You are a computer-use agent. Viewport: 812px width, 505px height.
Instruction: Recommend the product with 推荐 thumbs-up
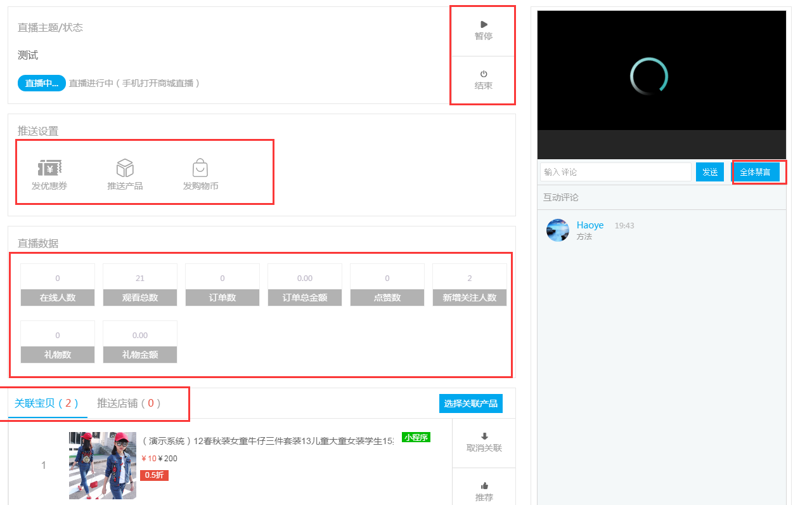click(484, 492)
